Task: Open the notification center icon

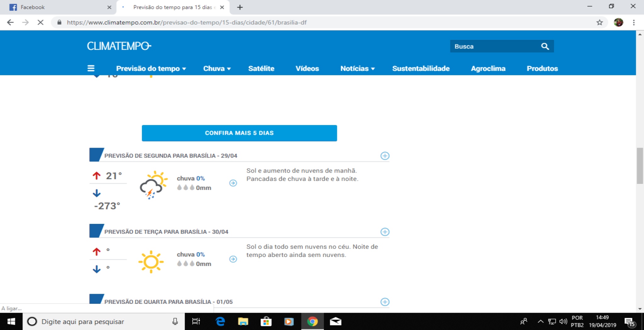Action: pos(630,322)
